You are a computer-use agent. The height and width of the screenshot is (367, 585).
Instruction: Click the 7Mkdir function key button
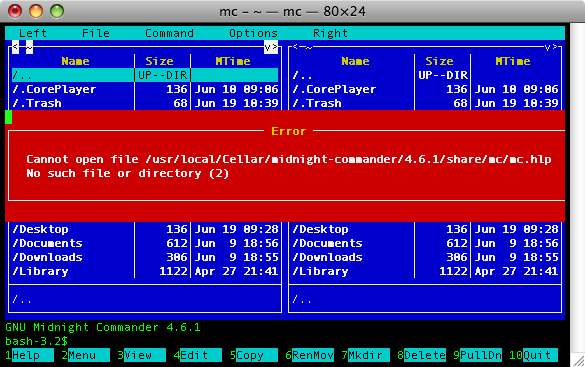click(366, 355)
